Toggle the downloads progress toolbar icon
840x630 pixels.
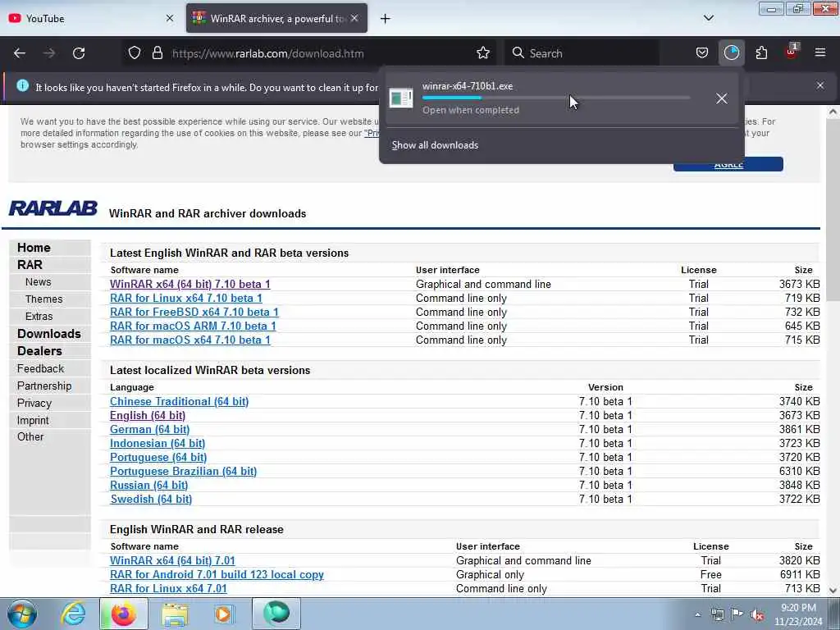731,53
